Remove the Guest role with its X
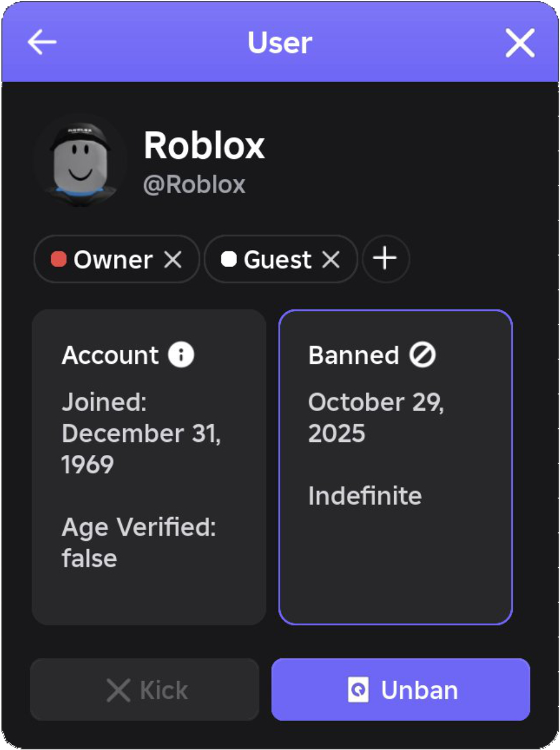Image resolution: width=560 pixels, height=750 pixels. (330, 260)
